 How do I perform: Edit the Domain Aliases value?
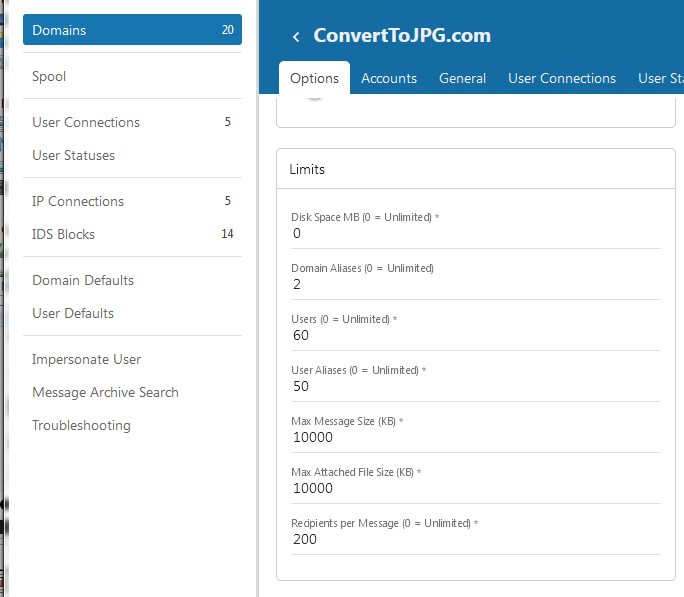pyautogui.click(x=475, y=285)
